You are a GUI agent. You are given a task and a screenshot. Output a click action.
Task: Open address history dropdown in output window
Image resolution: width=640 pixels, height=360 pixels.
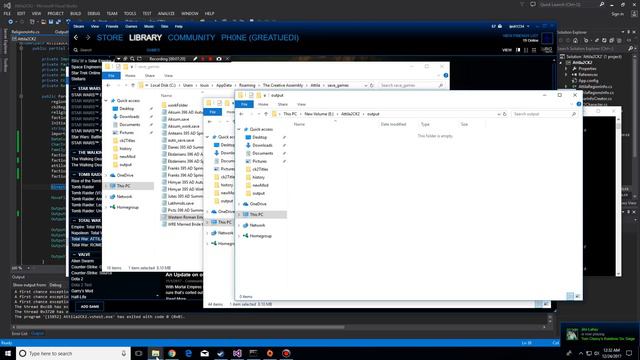(x=499, y=114)
